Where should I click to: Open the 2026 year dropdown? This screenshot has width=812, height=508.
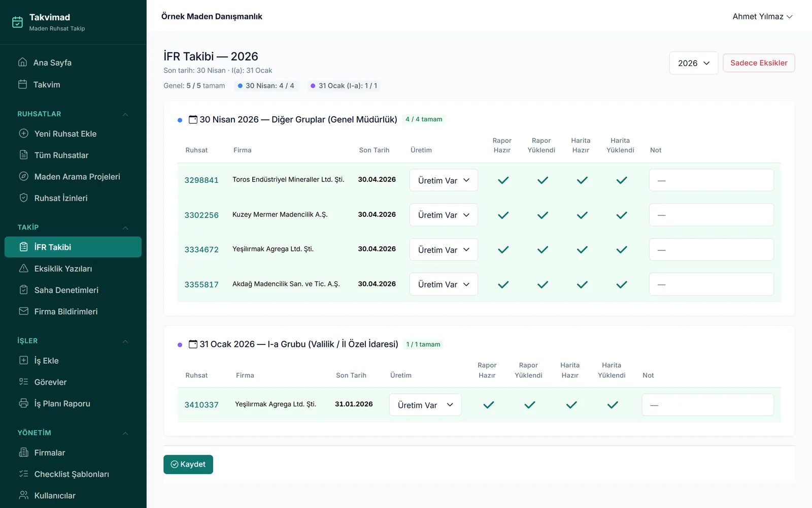pyautogui.click(x=693, y=63)
